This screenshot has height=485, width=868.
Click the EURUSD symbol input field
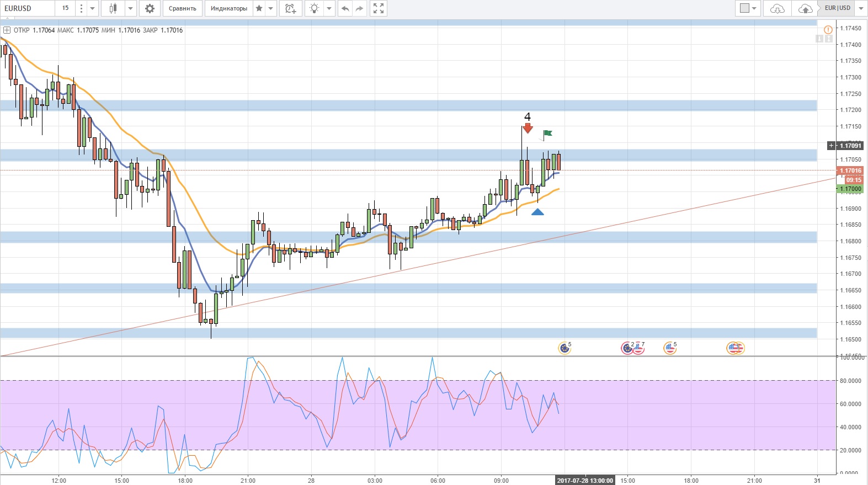[27, 8]
